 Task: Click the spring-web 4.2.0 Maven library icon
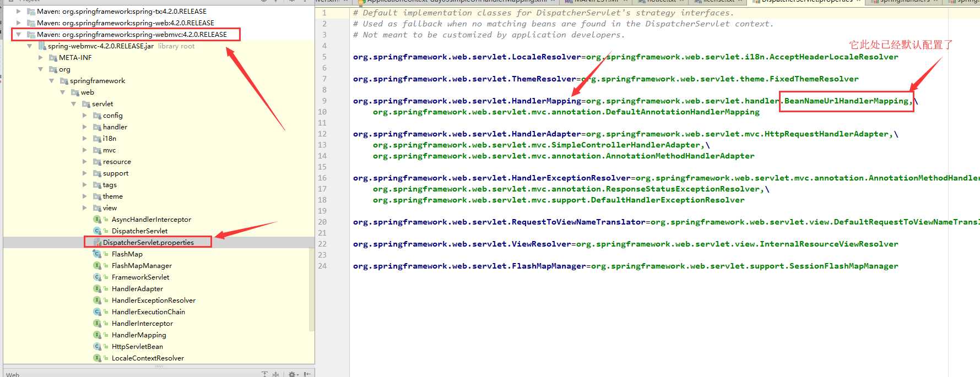click(31, 23)
